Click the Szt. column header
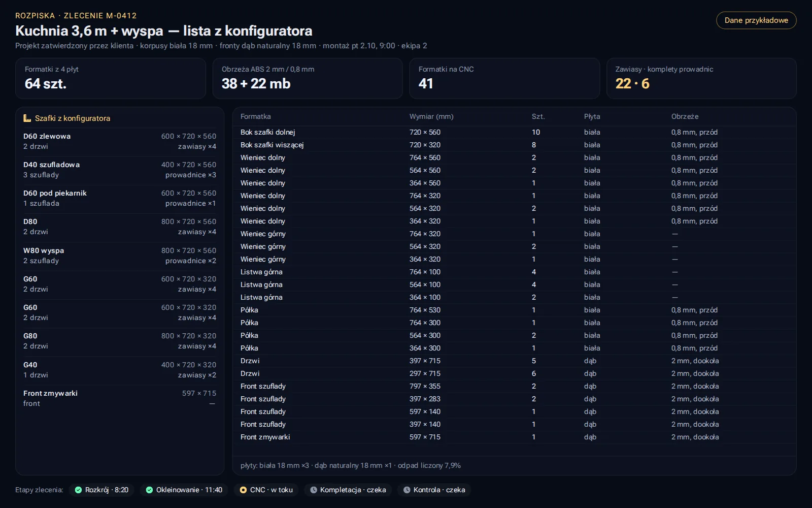The width and height of the screenshot is (812, 508). coord(538,116)
